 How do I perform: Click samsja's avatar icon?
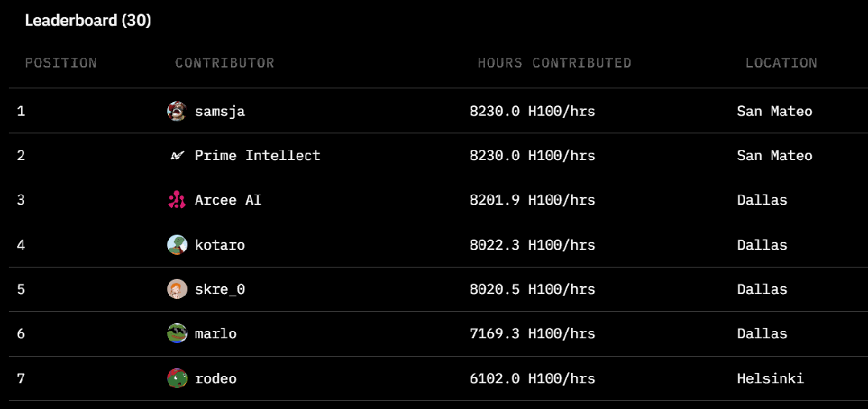click(176, 111)
